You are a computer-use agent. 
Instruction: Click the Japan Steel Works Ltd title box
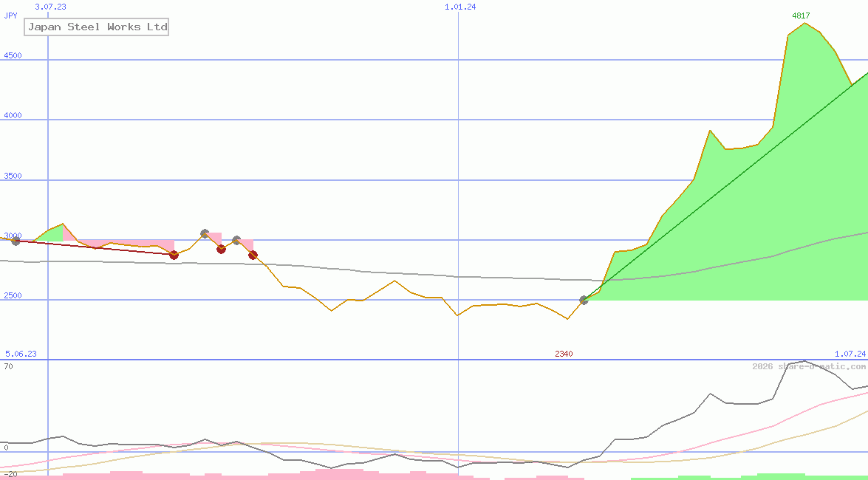[96, 27]
